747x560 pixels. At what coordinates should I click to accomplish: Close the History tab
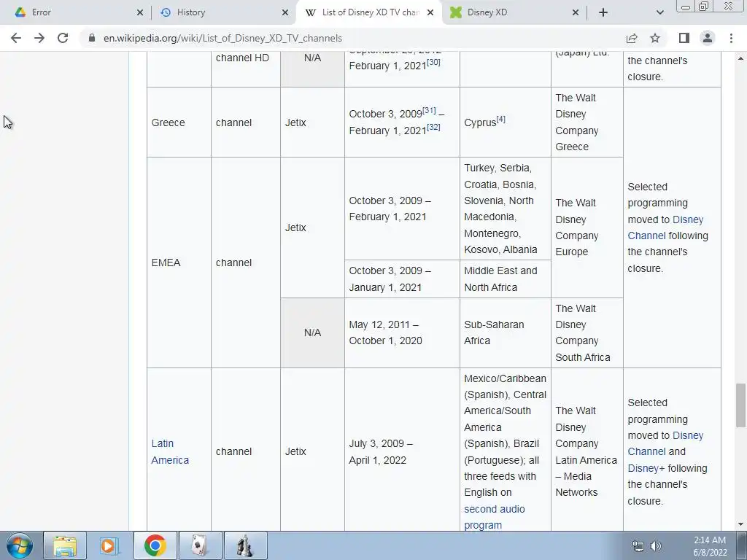pos(285,12)
